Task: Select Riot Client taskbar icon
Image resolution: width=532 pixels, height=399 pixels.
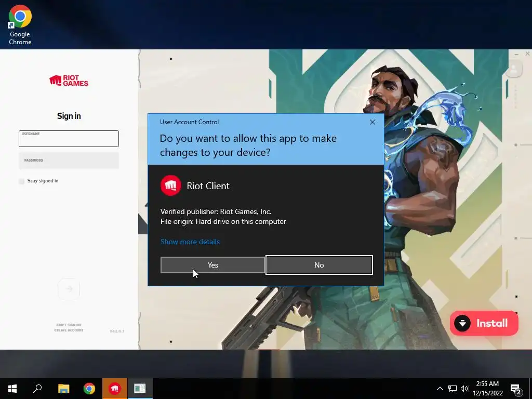Action: click(115, 389)
